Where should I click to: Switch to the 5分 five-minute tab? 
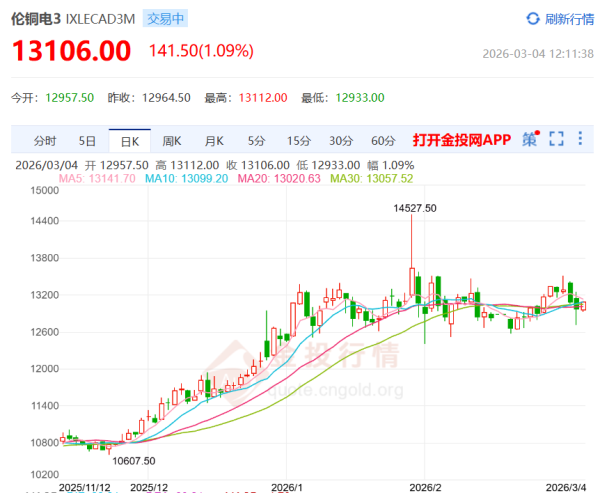click(256, 141)
